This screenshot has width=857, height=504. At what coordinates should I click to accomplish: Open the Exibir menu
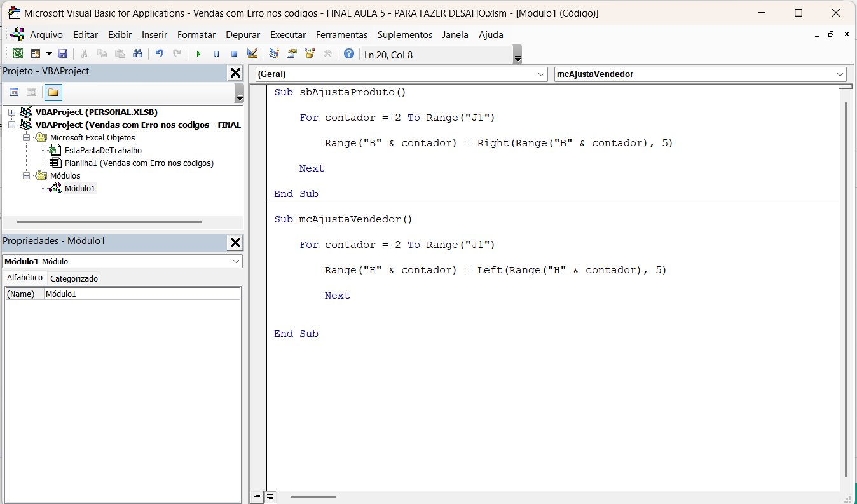pos(120,35)
